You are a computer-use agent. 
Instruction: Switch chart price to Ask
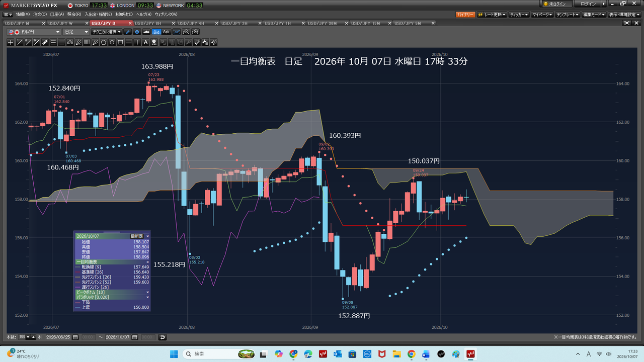[x=166, y=32]
